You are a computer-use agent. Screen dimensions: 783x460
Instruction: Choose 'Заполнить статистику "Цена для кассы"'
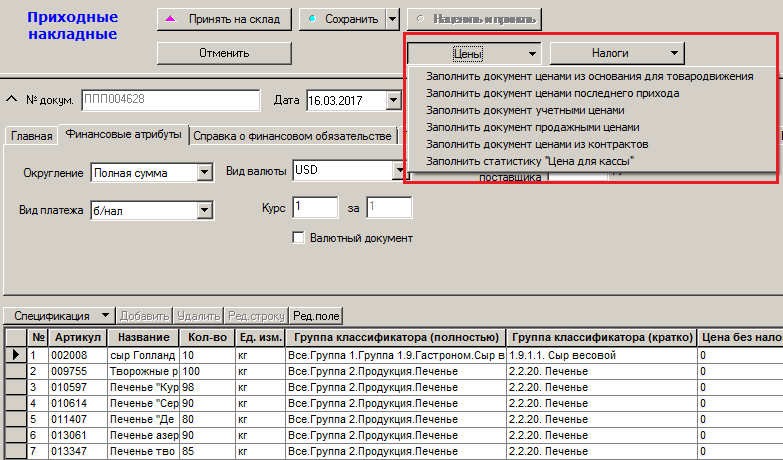(530, 161)
